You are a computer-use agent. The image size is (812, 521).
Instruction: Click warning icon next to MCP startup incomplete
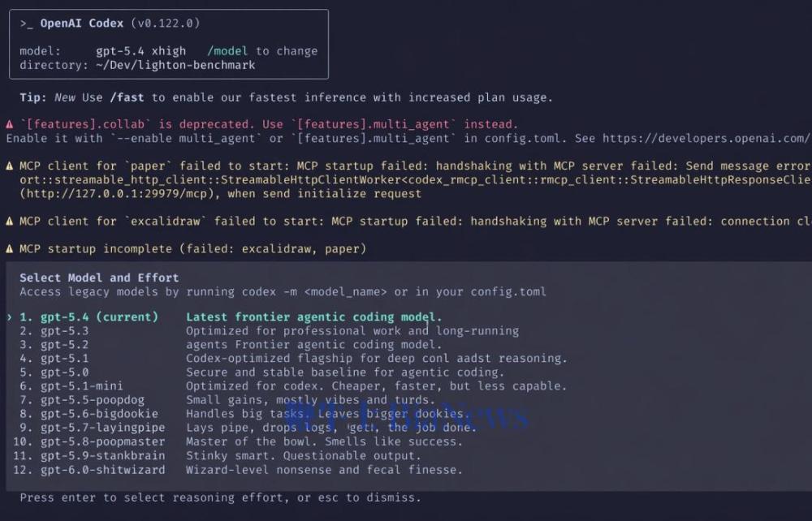click(x=10, y=249)
